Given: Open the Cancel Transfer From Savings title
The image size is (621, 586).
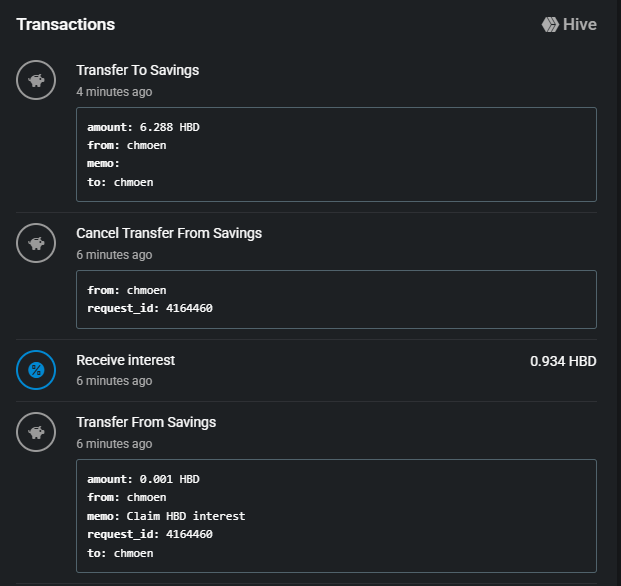Looking at the screenshot, I should (169, 233).
